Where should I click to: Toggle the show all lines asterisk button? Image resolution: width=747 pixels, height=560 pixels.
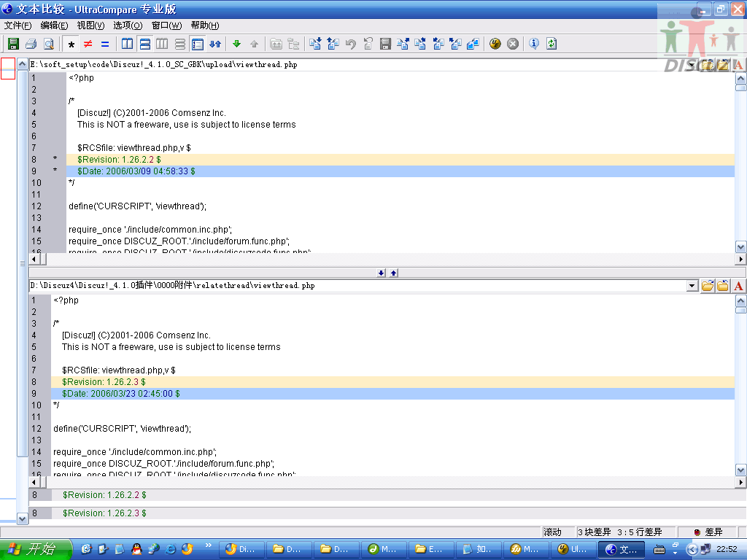(71, 44)
